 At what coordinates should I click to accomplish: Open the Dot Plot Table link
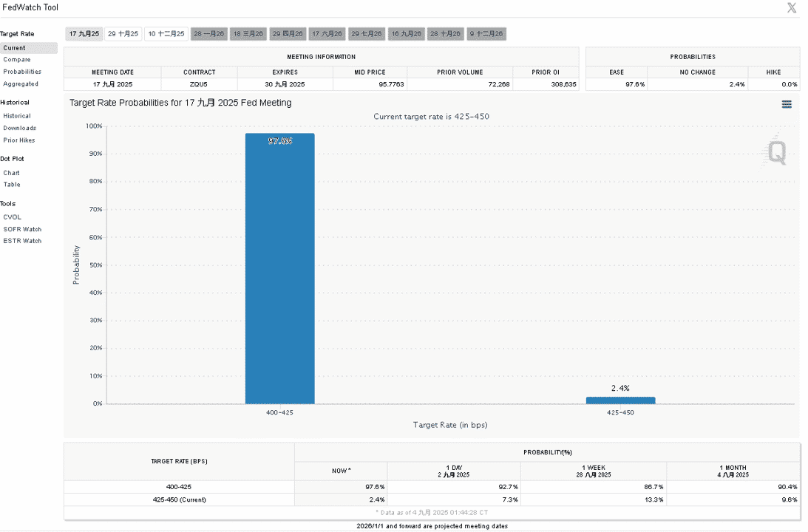click(12, 185)
